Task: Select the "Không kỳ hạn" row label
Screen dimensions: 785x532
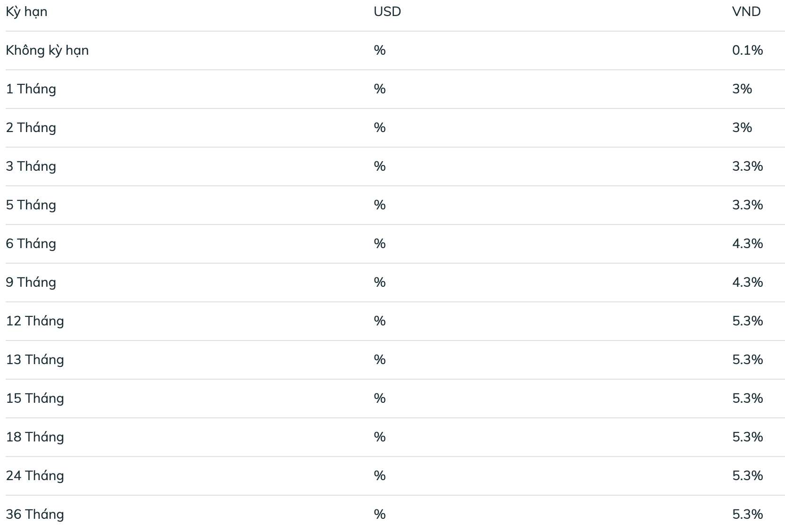Action: (47, 50)
